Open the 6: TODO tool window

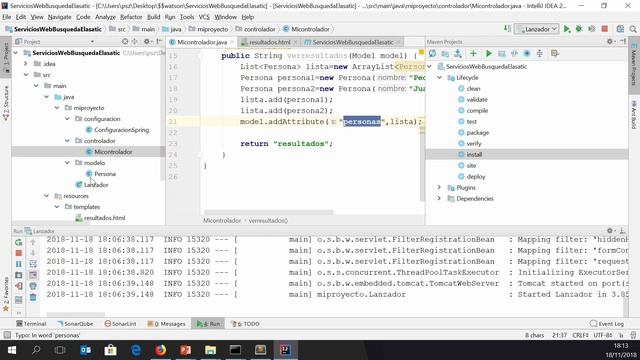coord(245,324)
